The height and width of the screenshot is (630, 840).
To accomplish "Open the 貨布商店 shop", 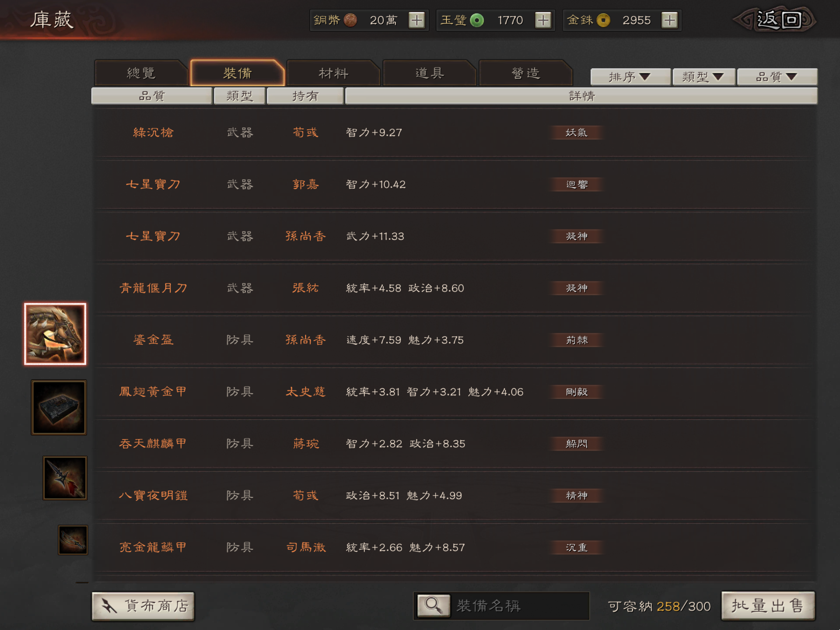I will click(143, 606).
